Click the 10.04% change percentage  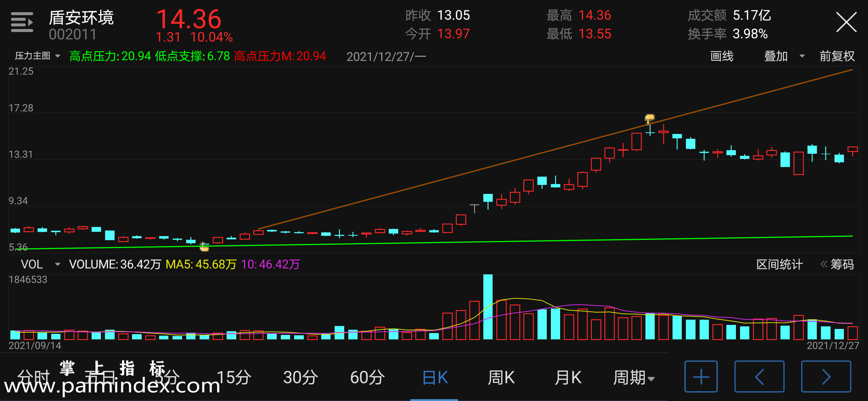coord(211,37)
